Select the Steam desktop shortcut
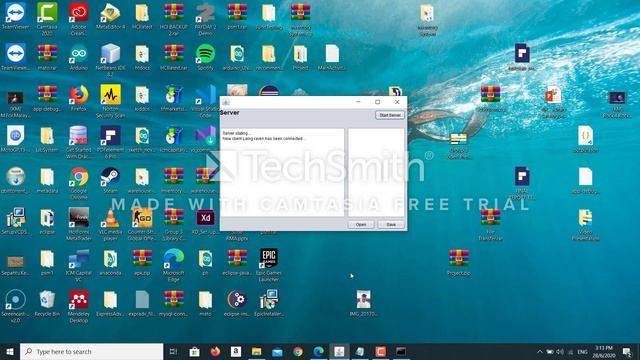 pos(110,180)
